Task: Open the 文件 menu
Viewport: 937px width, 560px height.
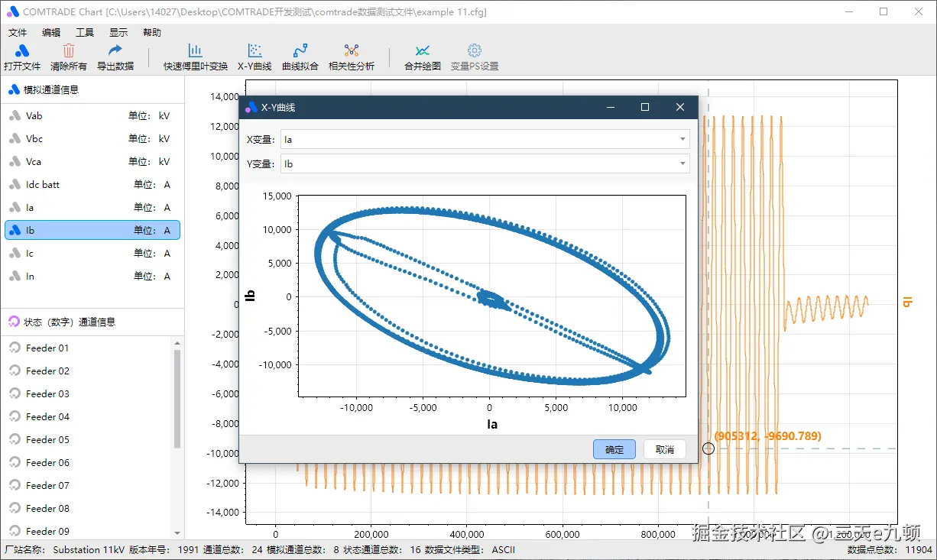Action: tap(18, 33)
